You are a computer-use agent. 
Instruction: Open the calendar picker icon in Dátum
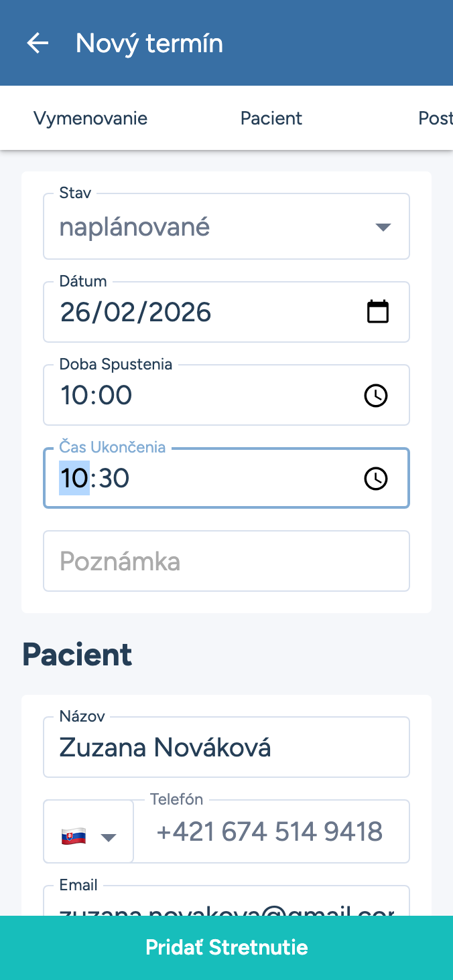(378, 312)
